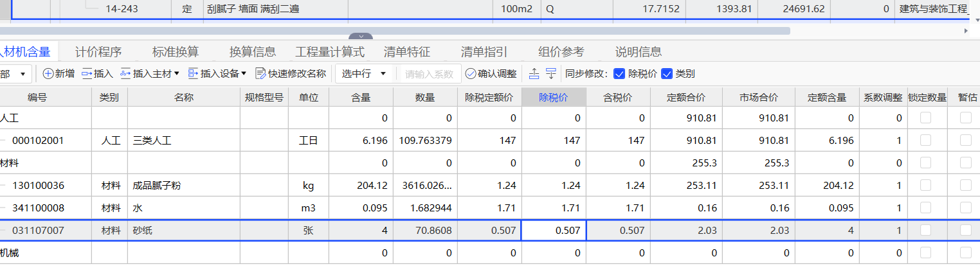Click the horizontal scrollbar right arrow
This screenshot has width=980, height=266.
[966, 30]
